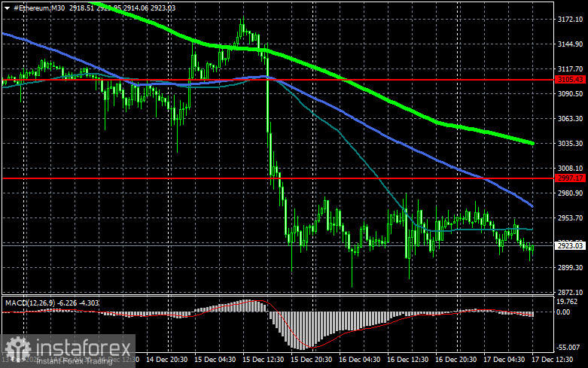The height and width of the screenshot is (368, 588).
Task: Click the 16 Dec 04:30 time label
Action: click(359, 360)
